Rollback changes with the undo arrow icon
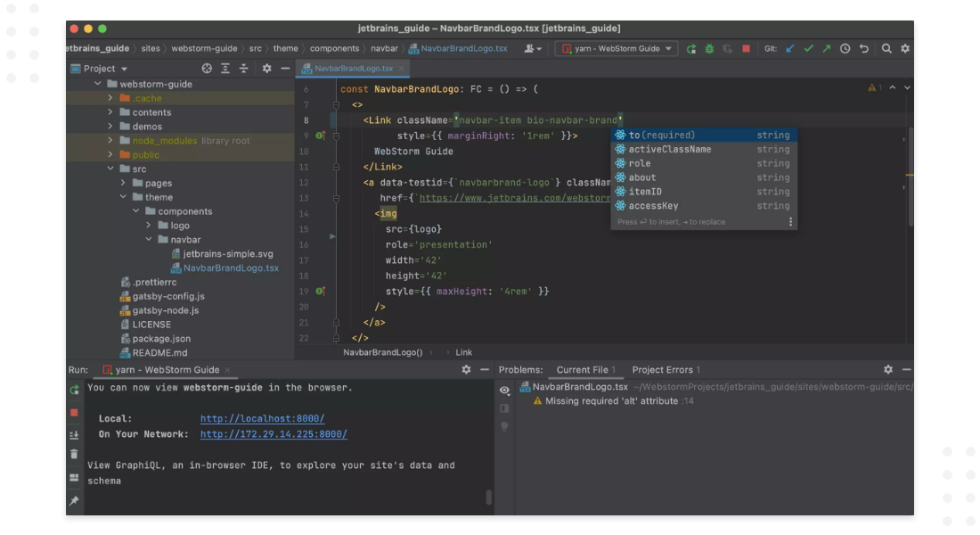Image resolution: width=980 pixels, height=535 pixels. 864,49
